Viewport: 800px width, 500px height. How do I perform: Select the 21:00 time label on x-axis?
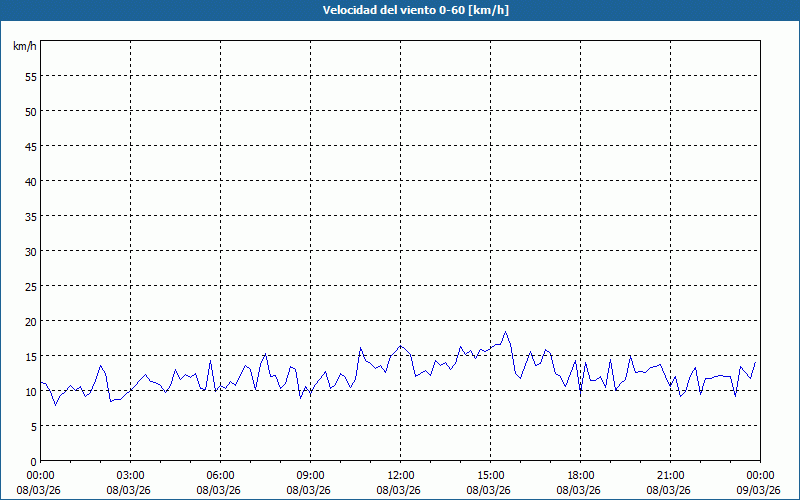coord(670,475)
